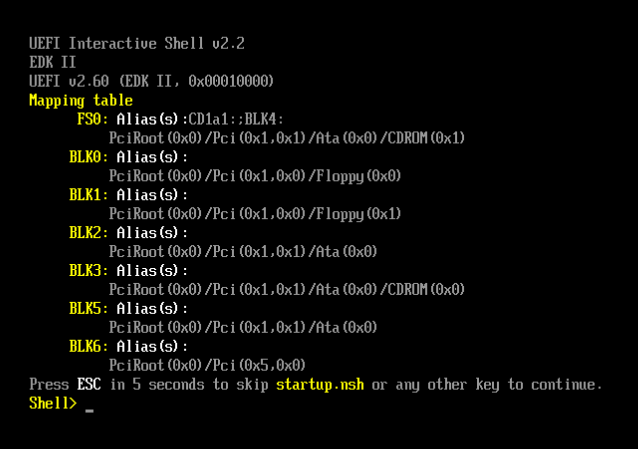Viewport: 638px width, 449px height.
Task: Select the BLK0: entry label
Action: (x=89, y=157)
